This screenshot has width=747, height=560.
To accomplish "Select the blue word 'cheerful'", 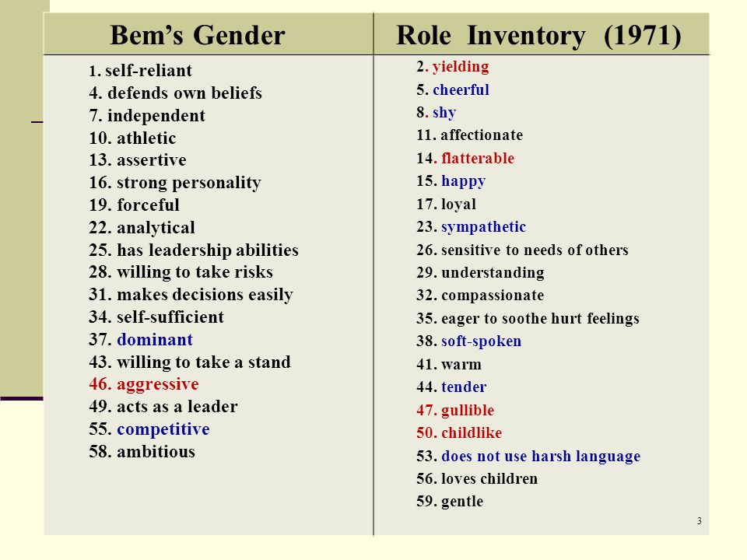I will [461, 89].
